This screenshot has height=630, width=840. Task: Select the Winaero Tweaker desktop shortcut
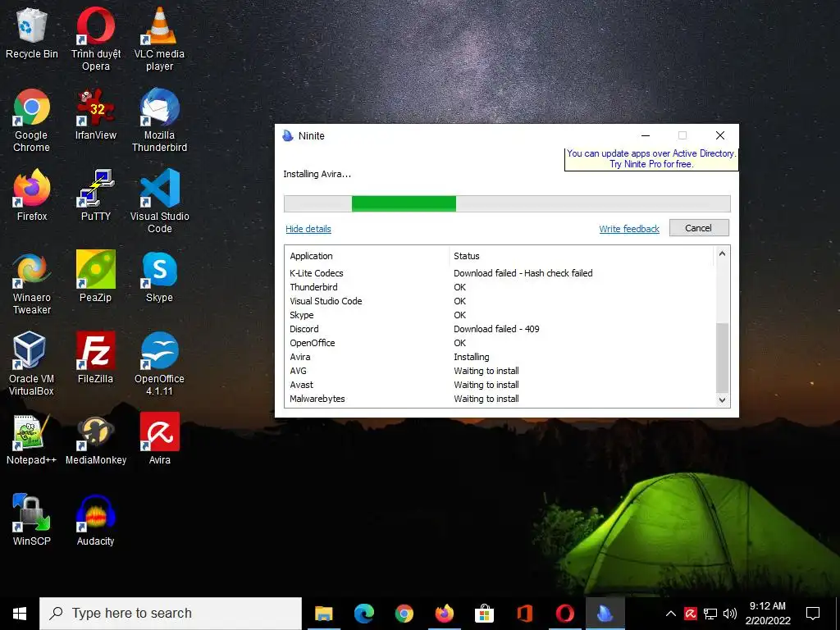point(32,282)
